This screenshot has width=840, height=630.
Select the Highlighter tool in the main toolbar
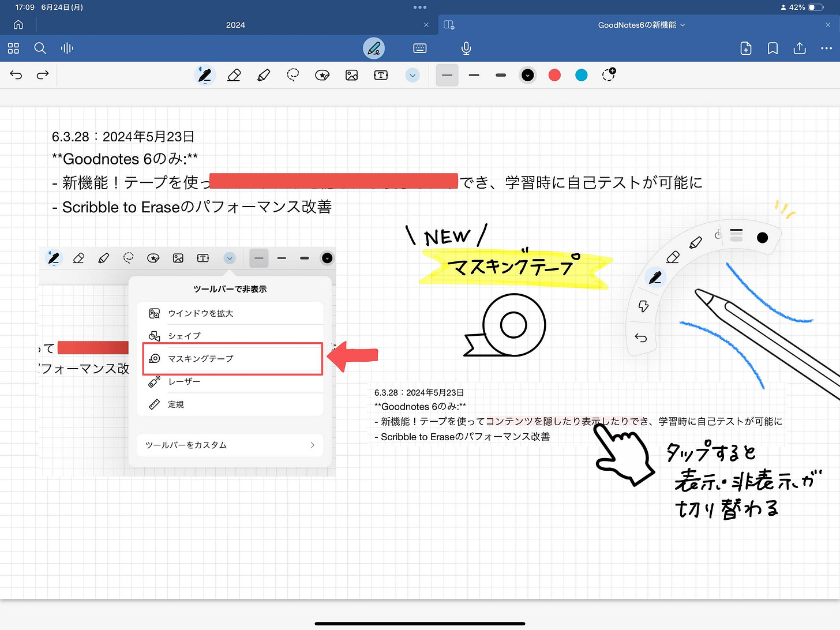click(x=264, y=75)
